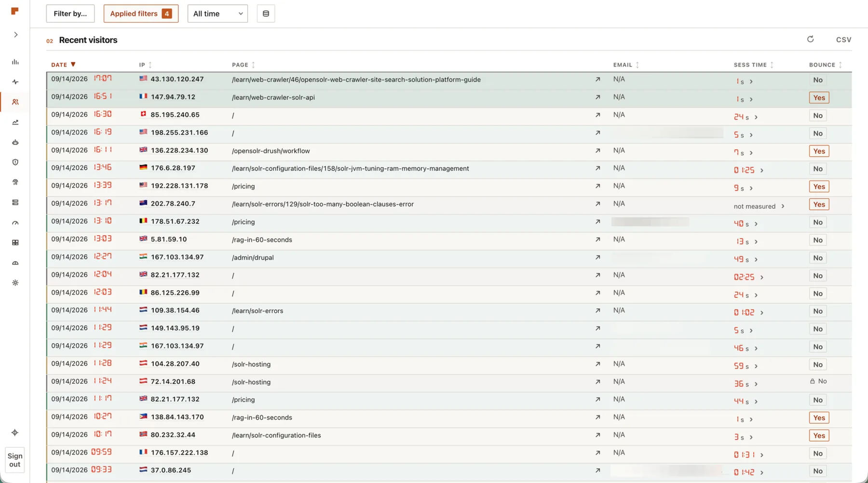Screen dimensions: 868x483
Task: Toggle bounce Yes badge for 147.94.79.12
Action: point(819,98)
